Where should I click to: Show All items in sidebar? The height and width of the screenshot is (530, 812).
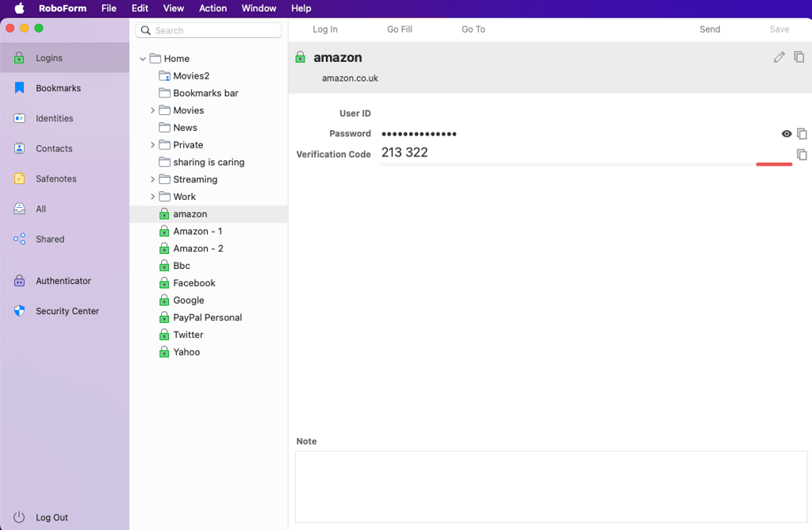64,209
